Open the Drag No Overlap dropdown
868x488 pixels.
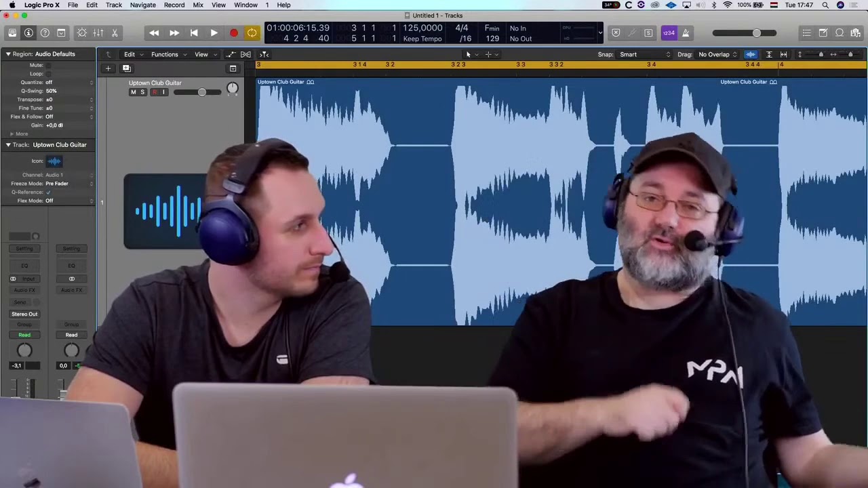pos(717,54)
